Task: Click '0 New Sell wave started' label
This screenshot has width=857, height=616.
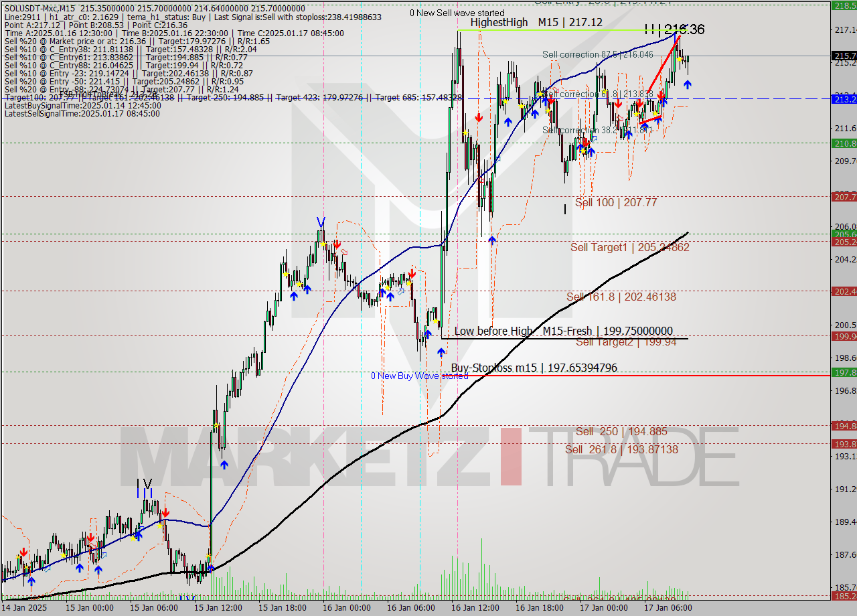Action: click(x=457, y=13)
